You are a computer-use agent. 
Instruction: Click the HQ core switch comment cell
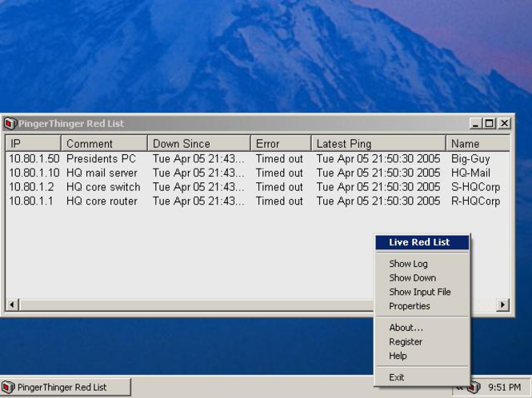[103, 187]
